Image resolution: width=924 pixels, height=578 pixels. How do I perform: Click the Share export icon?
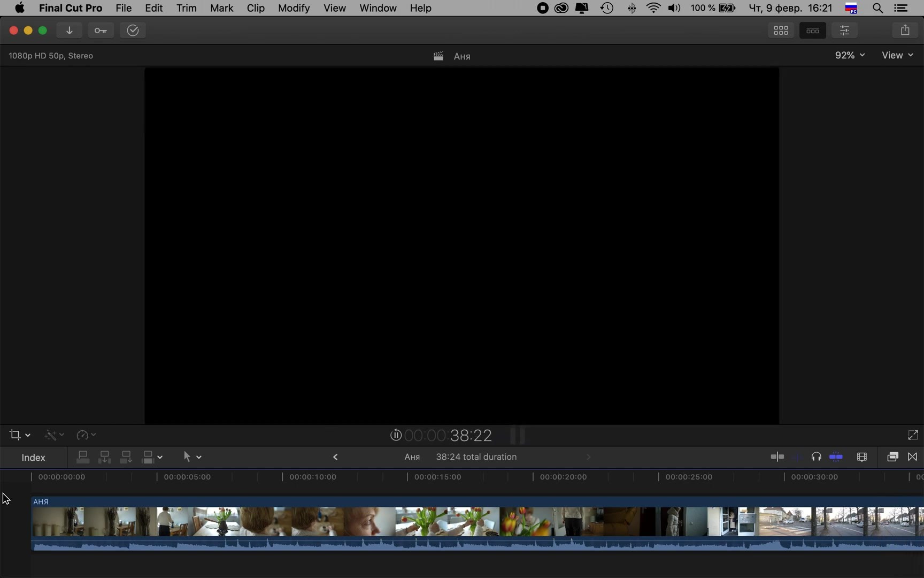click(x=905, y=31)
